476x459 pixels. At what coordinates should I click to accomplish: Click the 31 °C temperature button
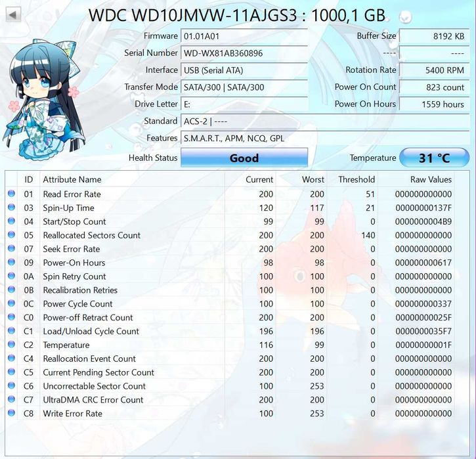pyautogui.click(x=435, y=158)
